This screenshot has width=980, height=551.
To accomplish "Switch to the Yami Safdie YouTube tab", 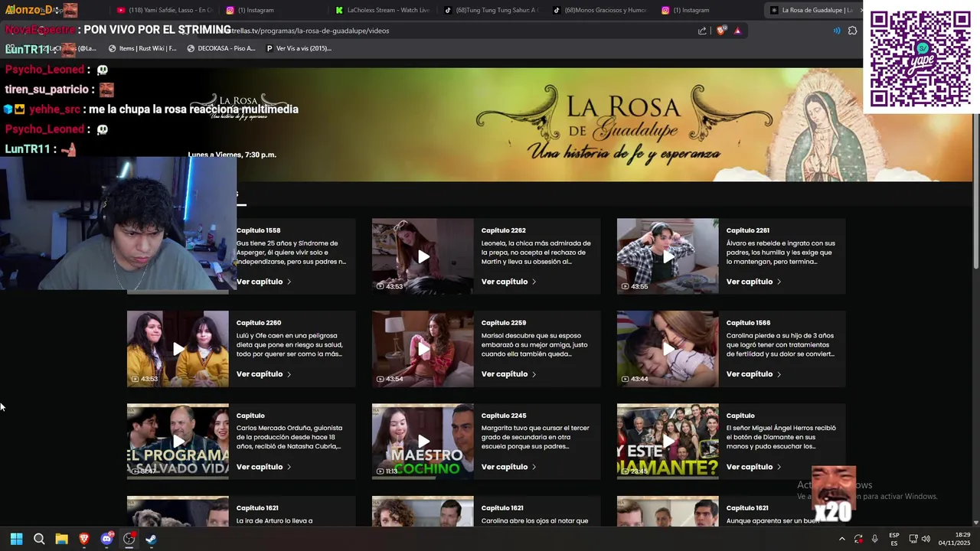I will point(165,10).
